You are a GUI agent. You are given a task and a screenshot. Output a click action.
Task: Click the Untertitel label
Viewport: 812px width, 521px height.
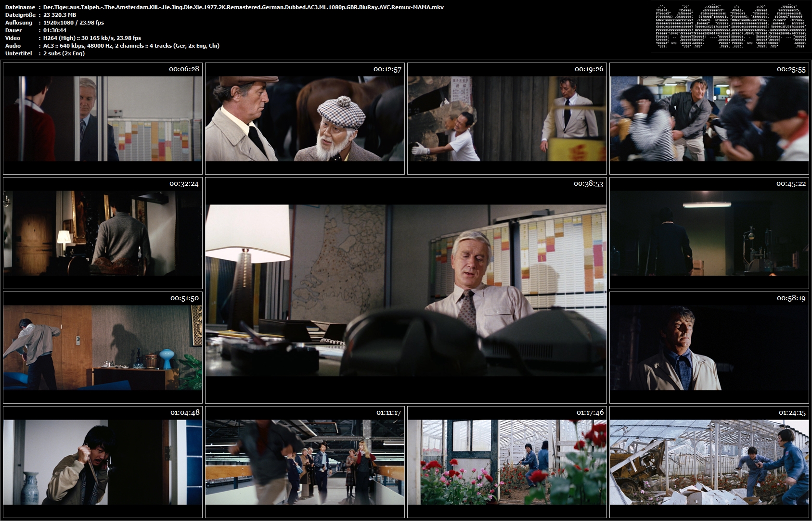(x=19, y=53)
